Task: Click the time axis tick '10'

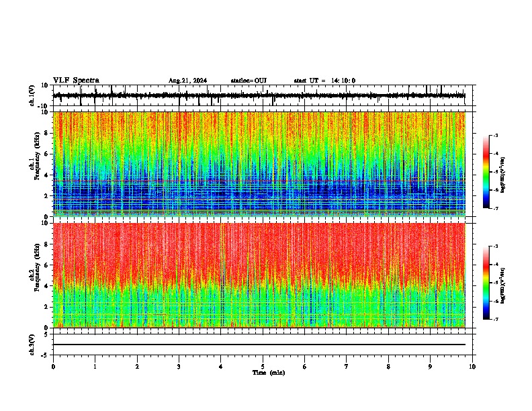Action: click(x=472, y=367)
